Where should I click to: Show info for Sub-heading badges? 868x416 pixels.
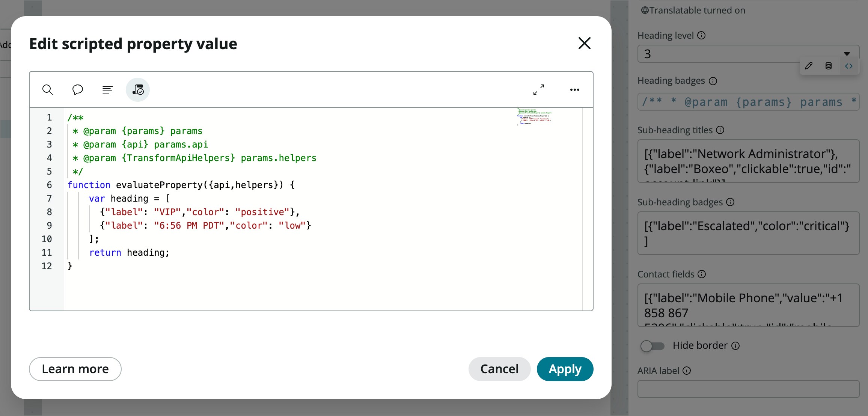[730, 202]
